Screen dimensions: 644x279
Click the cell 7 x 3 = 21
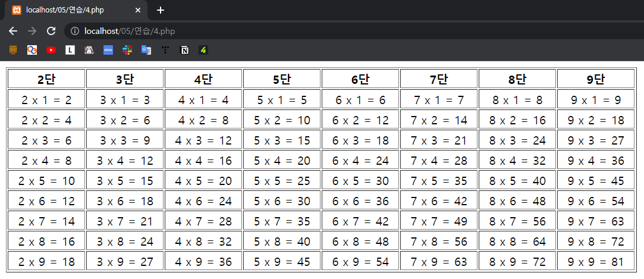click(439, 140)
